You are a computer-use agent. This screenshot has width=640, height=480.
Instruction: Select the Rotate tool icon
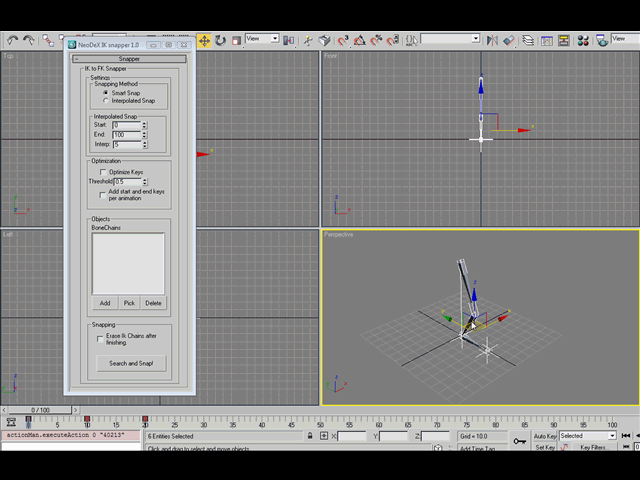click(x=220, y=40)
